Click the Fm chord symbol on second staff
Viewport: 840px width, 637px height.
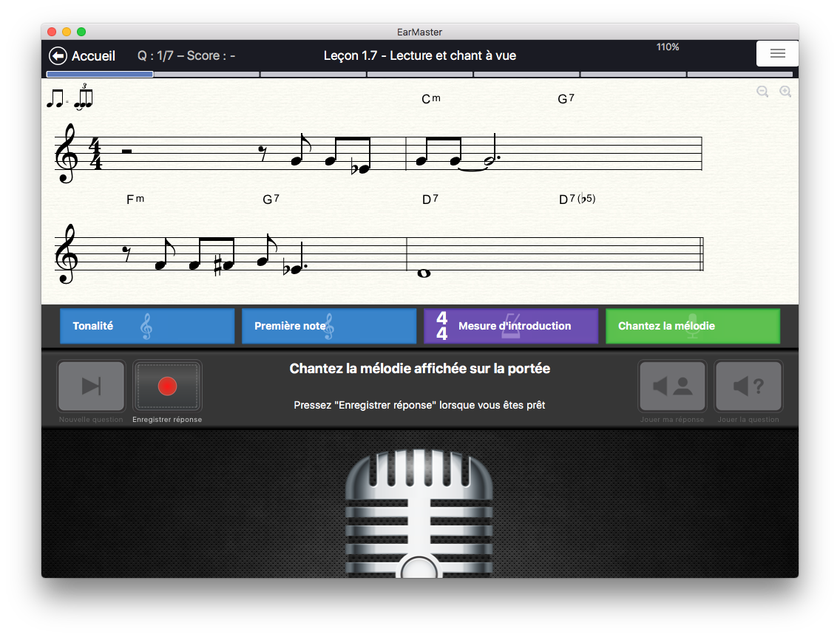[x=135, y=200]
